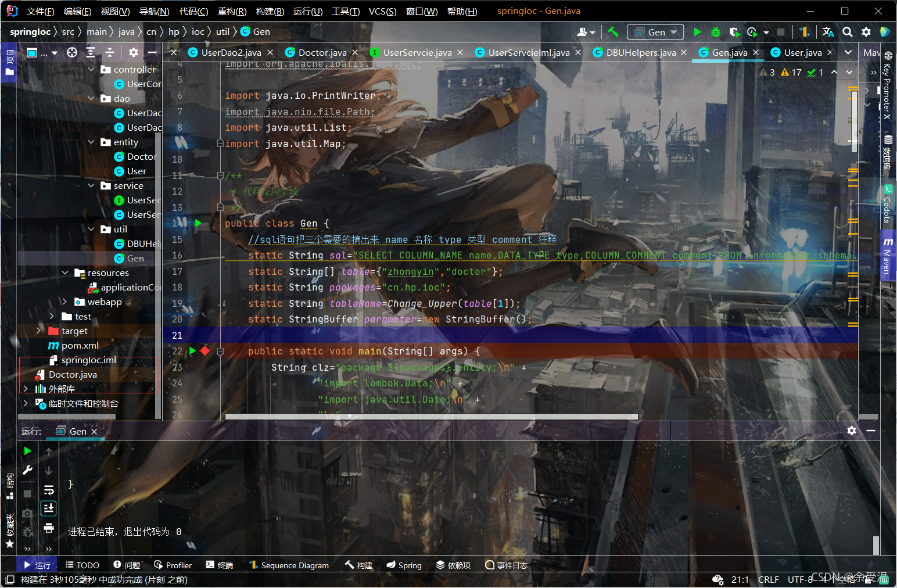Click the gray stop square in the top toolbar
The height and width of the screenshot is (588, 897).
pyautogui.click(x=781, y=32)
